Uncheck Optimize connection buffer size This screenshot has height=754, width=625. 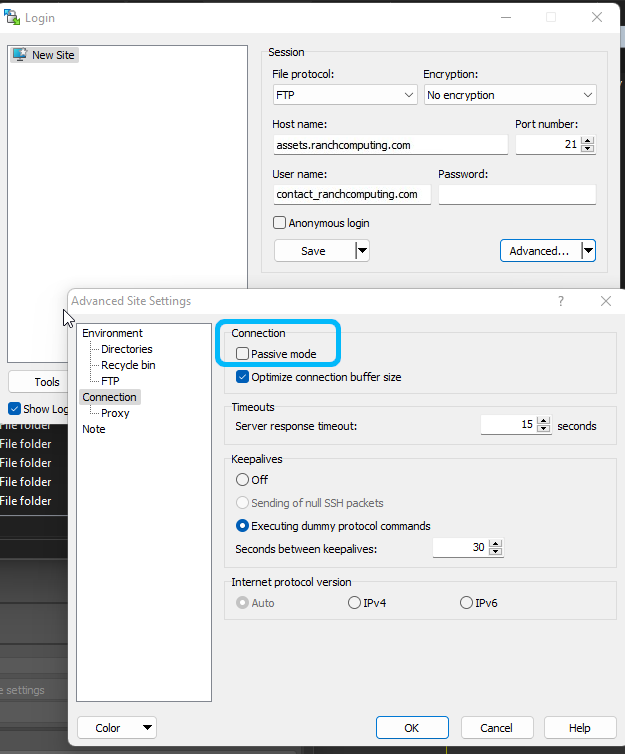242,377
